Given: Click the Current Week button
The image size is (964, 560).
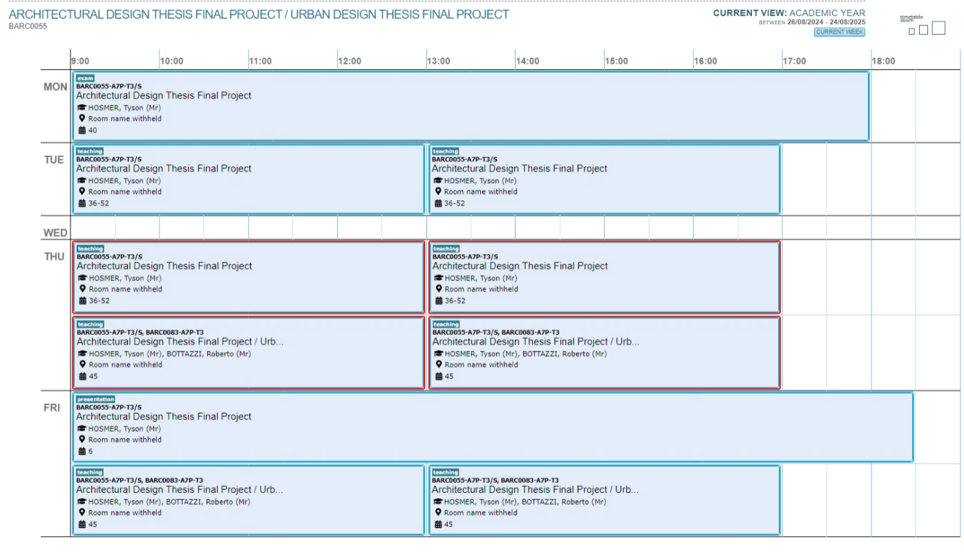Looking at the screenshot, I should [839, 32].
